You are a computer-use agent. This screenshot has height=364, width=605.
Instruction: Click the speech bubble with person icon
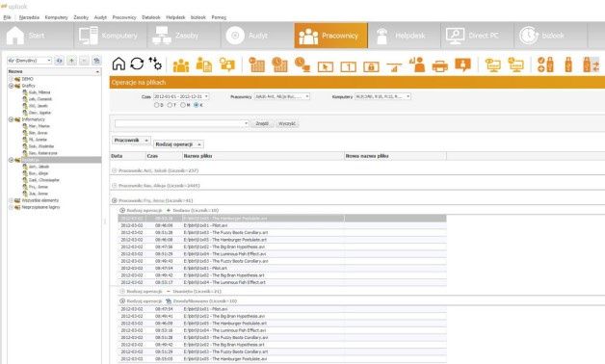pos(462,65)
